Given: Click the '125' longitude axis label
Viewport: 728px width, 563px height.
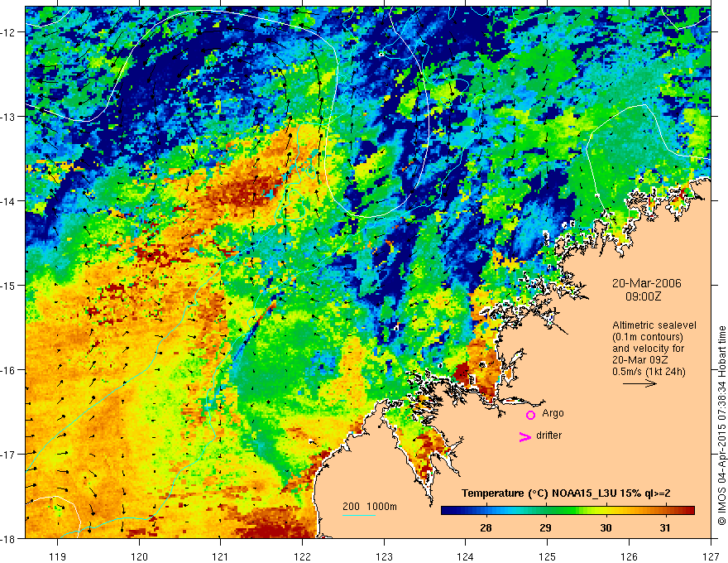Looking at the screenshot, I should pos(547,556).
